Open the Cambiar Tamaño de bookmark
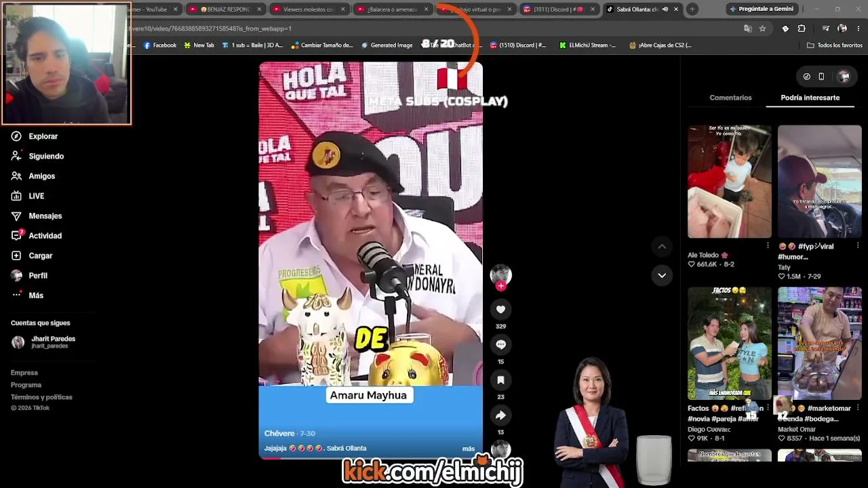The height and width of the screenshot is (488, 868). (322, 45)
